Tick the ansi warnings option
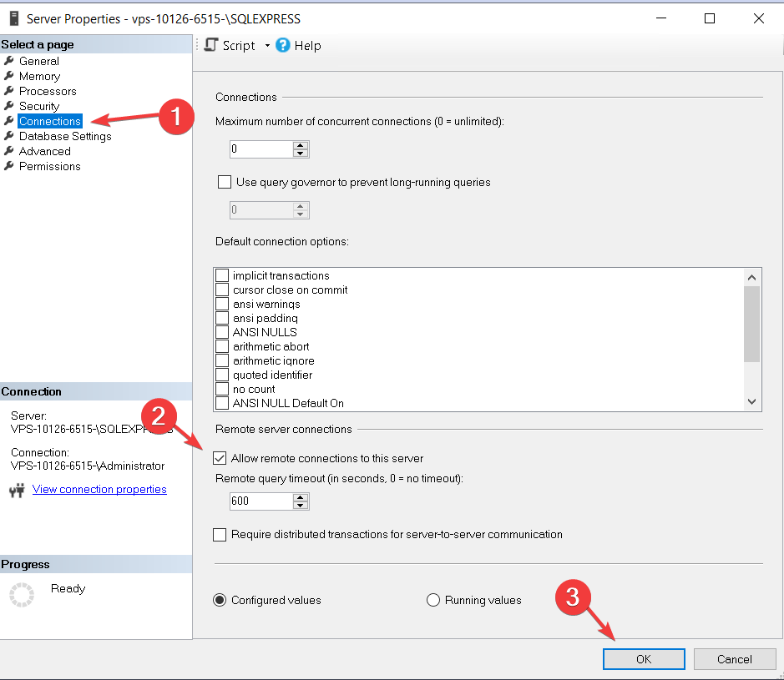This screenshot has height=680, width=784. (222, 304)
